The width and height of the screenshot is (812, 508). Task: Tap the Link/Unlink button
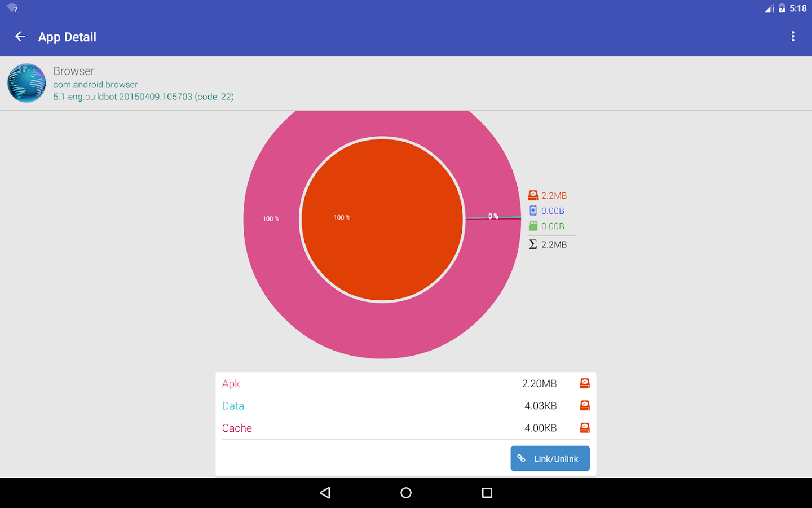pos(550,458)
